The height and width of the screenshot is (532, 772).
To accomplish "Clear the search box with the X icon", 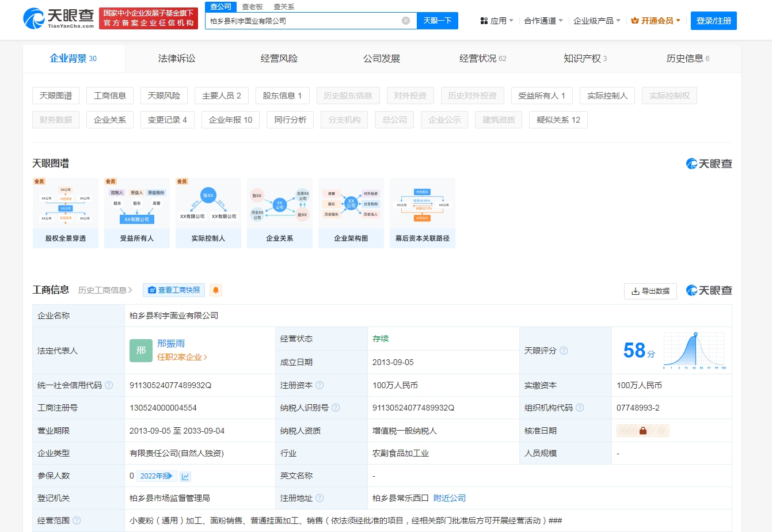I will 406,21.
